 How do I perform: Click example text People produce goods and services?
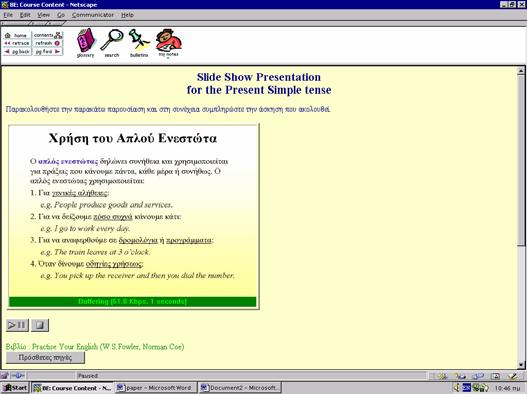[x=113, y=205]
